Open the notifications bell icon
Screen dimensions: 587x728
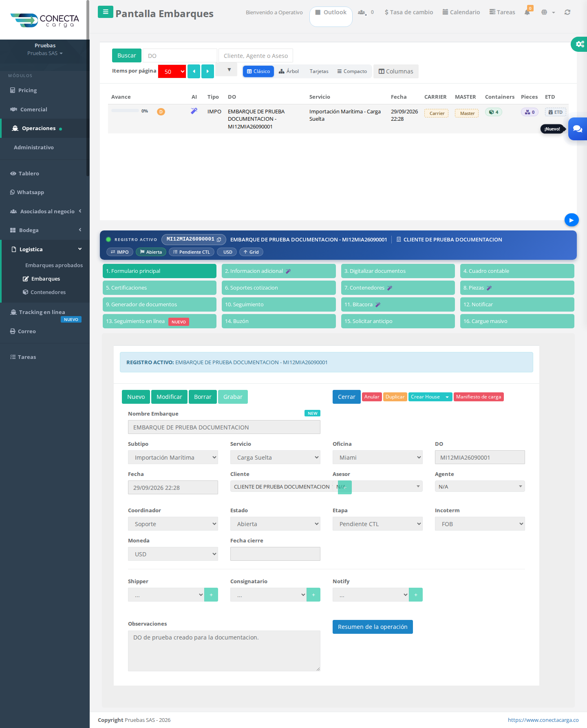[x=527, y=12]
